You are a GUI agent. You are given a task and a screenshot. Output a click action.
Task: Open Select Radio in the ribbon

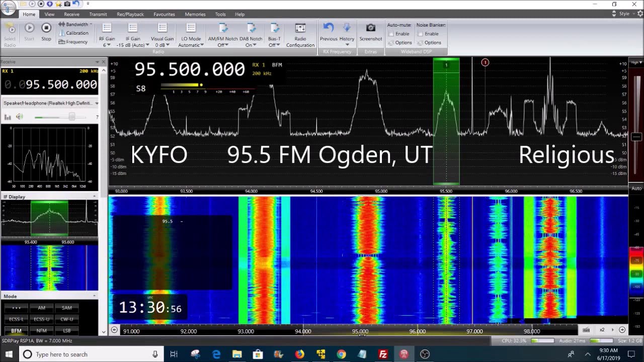click(x=10, y=34)
